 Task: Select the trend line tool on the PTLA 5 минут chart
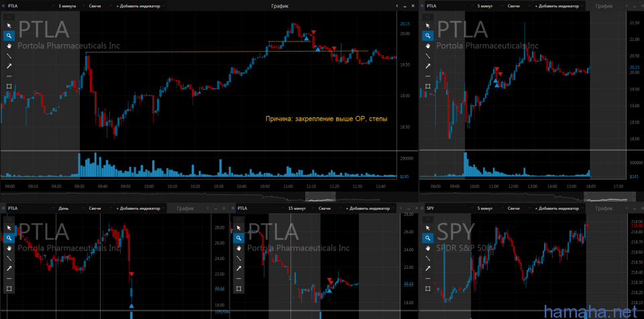click(427, 56)
